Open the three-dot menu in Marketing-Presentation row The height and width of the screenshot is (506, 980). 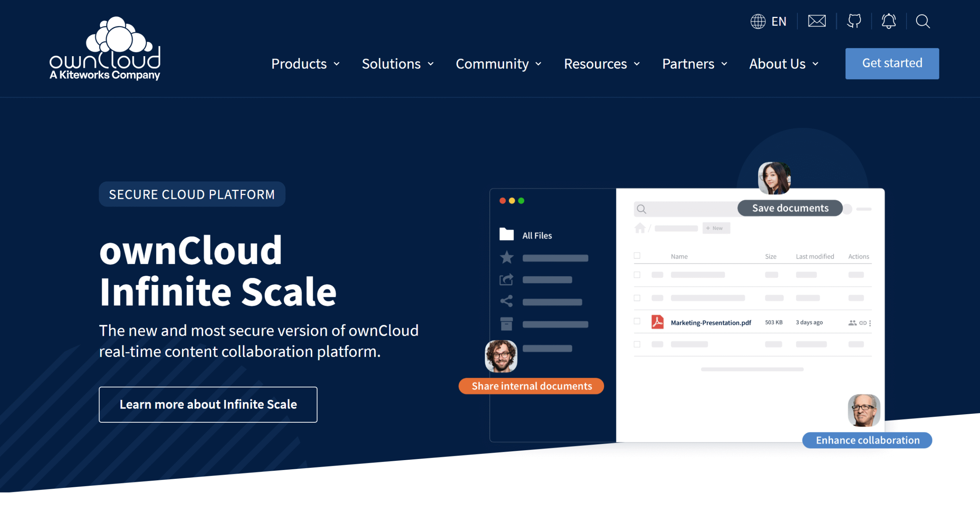[x=870, y=323]
